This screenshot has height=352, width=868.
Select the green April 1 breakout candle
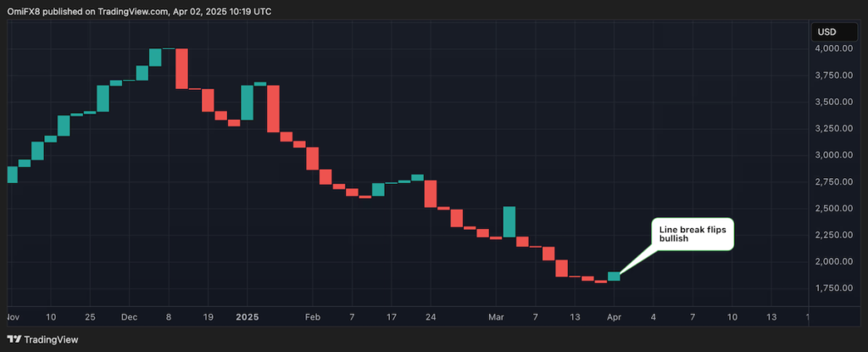pyautogui.click(x=614, y=276)
